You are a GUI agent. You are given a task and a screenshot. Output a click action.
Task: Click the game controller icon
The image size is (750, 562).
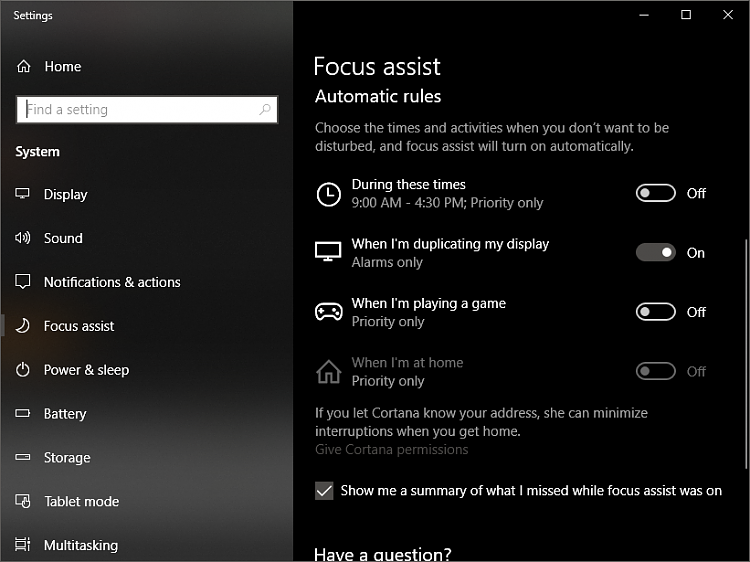pyautogui.click(x=329, y=312)
